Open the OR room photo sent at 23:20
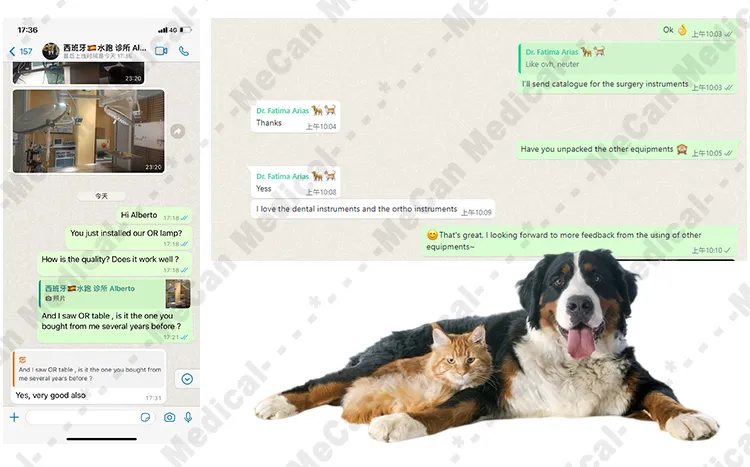The width and height of the screenshot is (750, 467). pyautogui.click(x=88, y=130)
